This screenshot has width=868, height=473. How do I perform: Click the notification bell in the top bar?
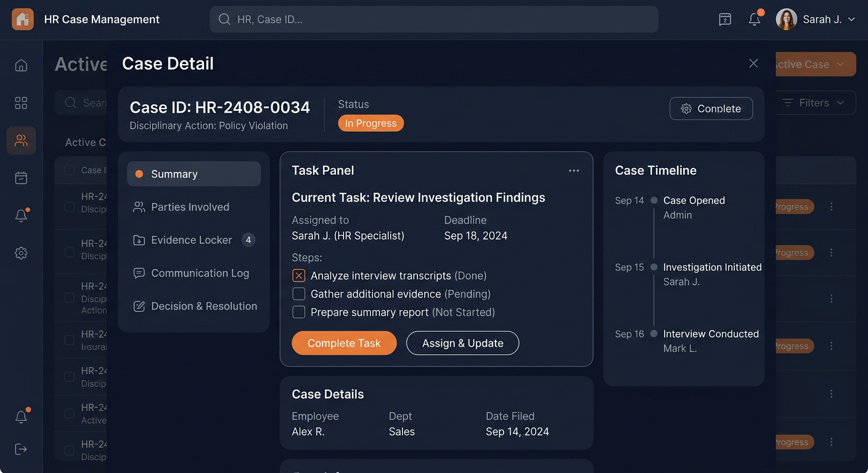(x=755, y=19)
